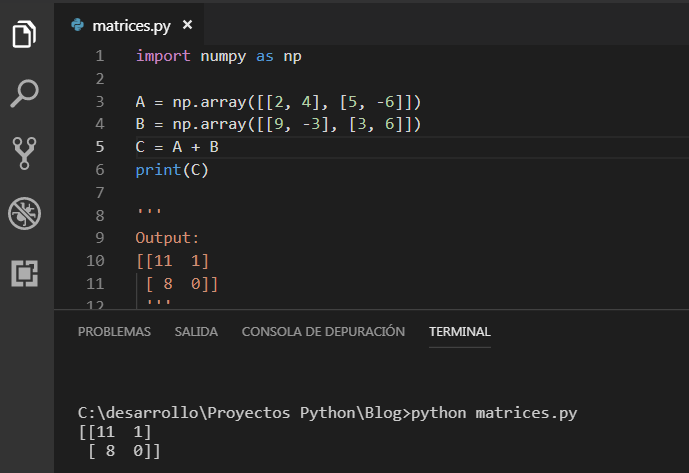Open the Debug bug icon
Screen dimensions: 689x473
coord(24,213)
